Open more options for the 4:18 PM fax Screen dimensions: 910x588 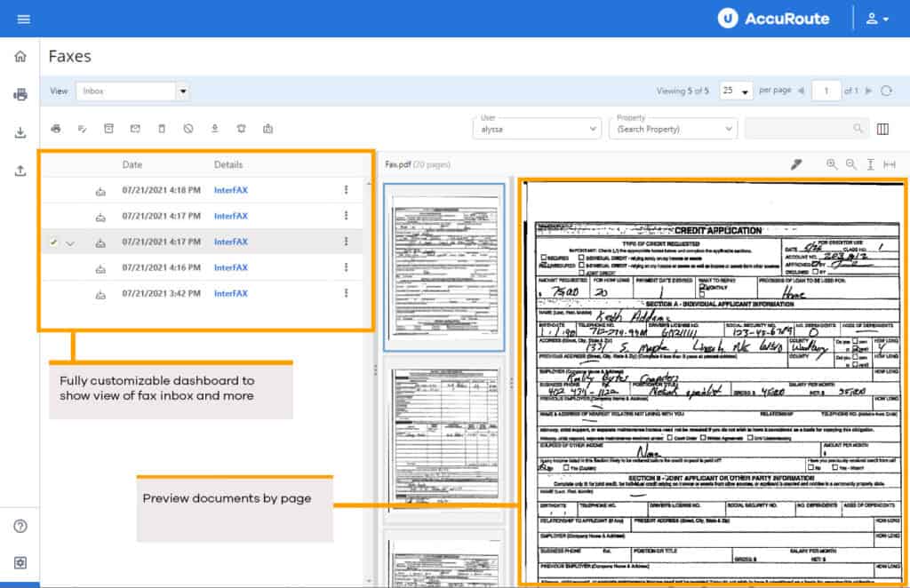point(346,190)
